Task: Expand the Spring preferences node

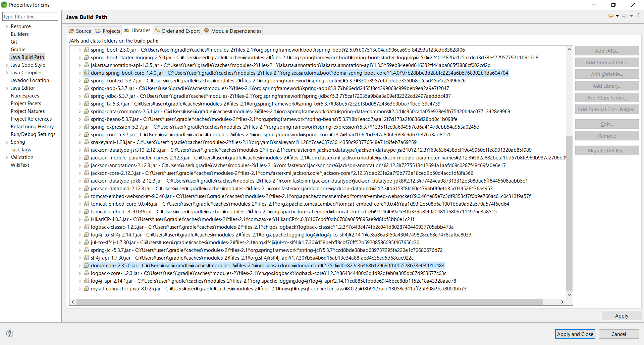Action: 6,142
